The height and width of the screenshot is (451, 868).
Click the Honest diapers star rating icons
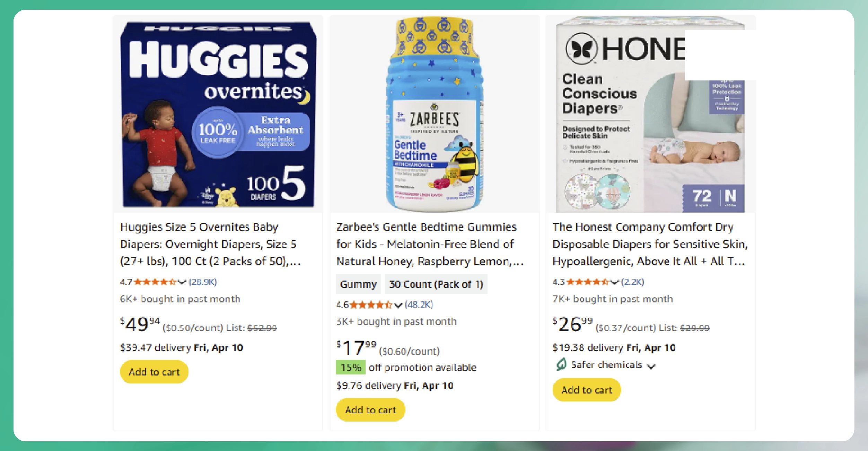588,282
